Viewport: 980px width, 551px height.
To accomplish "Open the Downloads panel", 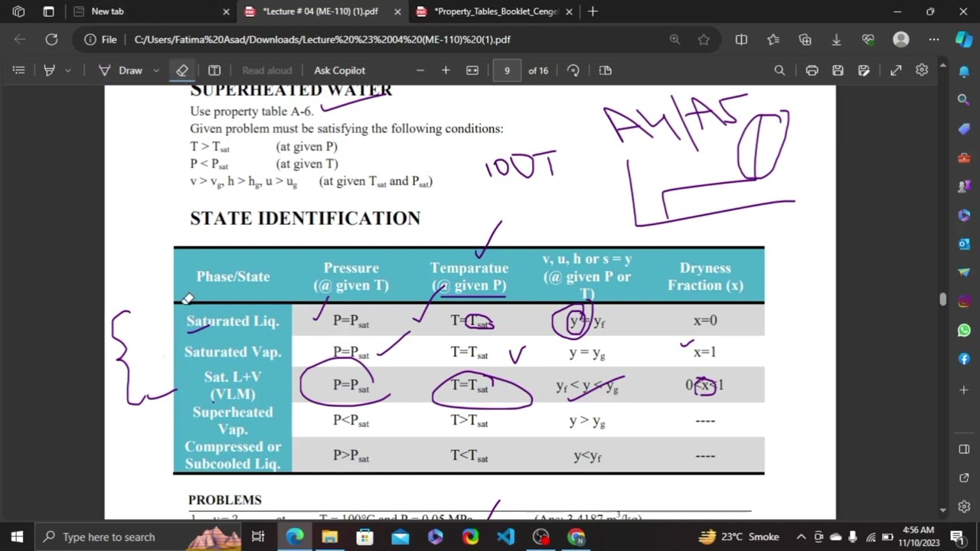I will click(836, 39).
